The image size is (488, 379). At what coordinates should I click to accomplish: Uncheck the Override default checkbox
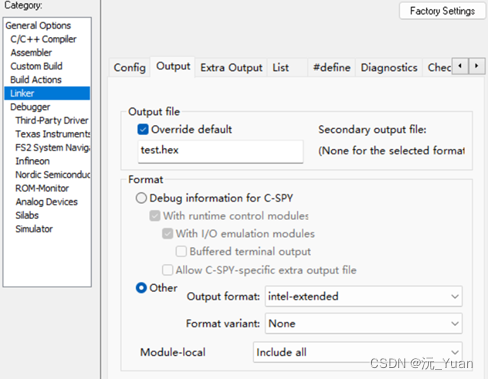point(143,129)
